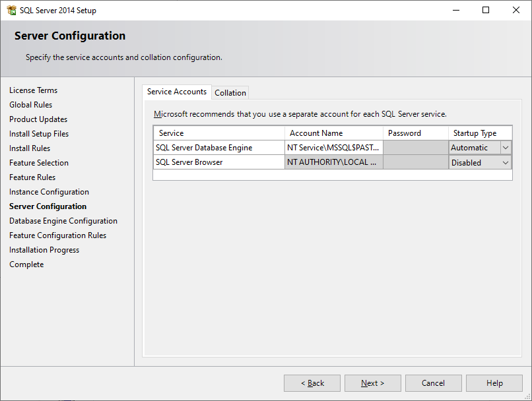Image resolution: width=532 pixels, height=401 pixels.
Task: Open Help for setup
Action: click(x=494, y=383)
